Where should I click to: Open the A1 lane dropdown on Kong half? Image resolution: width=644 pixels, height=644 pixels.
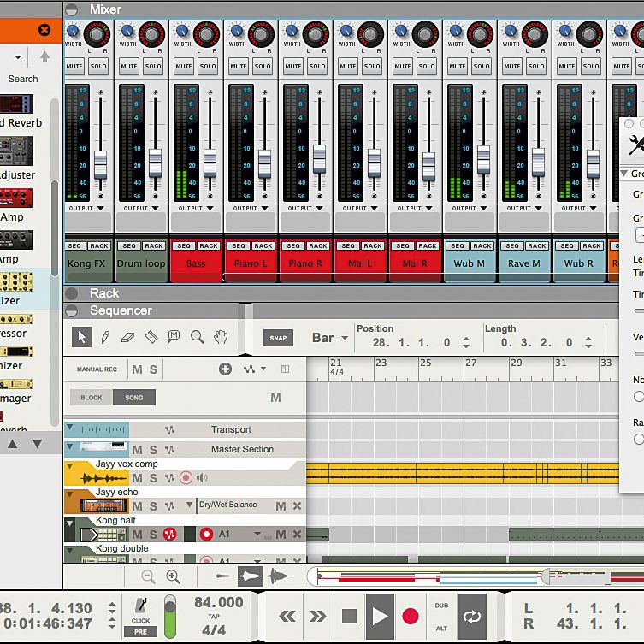coord(257,534)
